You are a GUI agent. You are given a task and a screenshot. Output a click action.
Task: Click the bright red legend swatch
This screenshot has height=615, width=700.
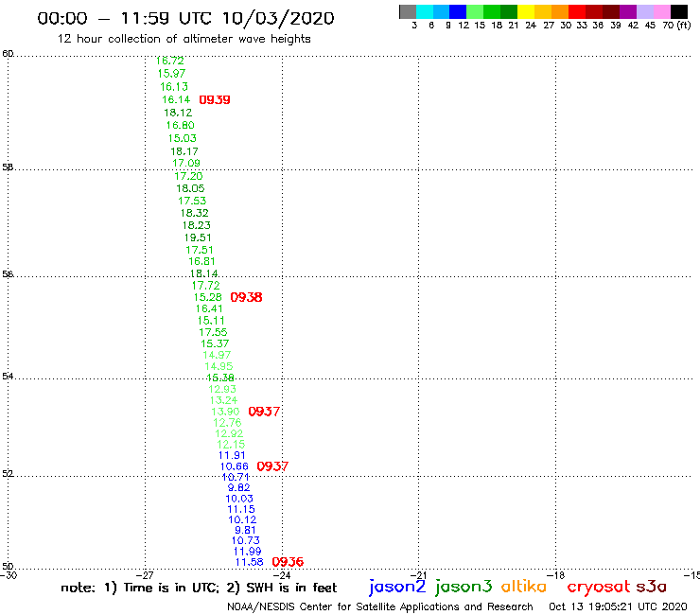(577, 11)
